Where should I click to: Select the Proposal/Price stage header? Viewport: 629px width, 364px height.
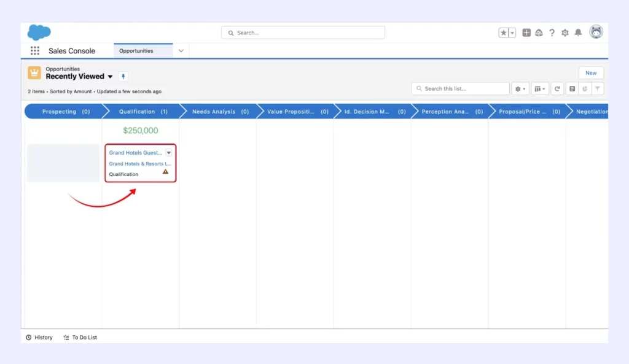(529, 112)
